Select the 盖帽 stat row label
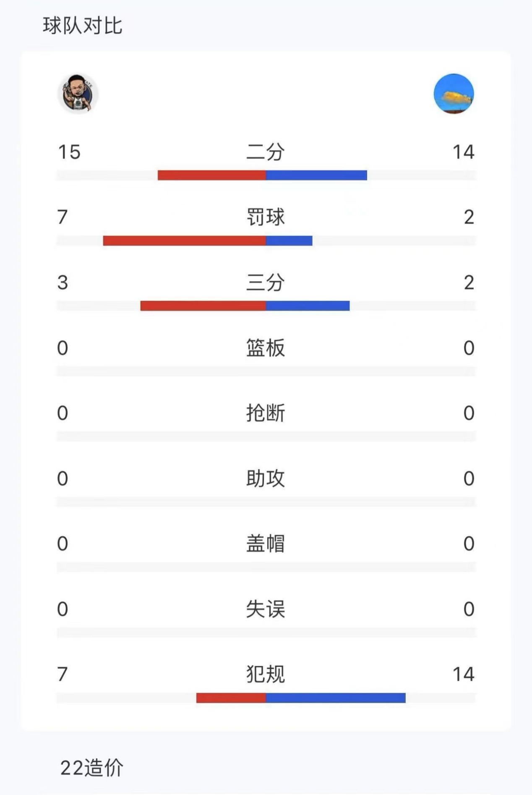This screenshot has width=532, height=795. [x=266, y=544]
